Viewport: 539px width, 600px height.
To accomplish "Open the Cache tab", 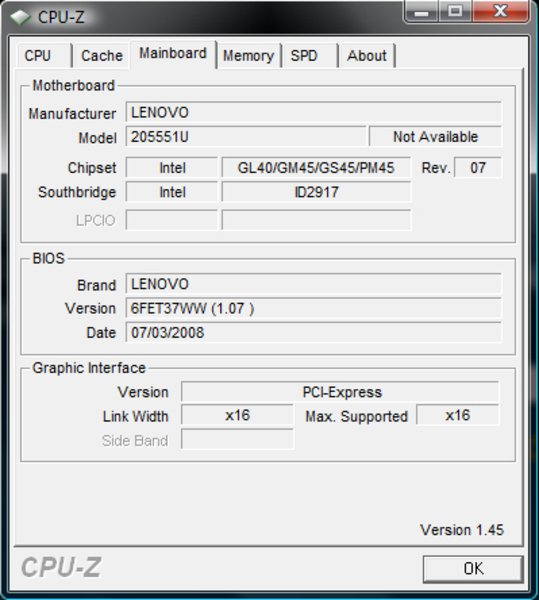I will [x=102, y=56].
